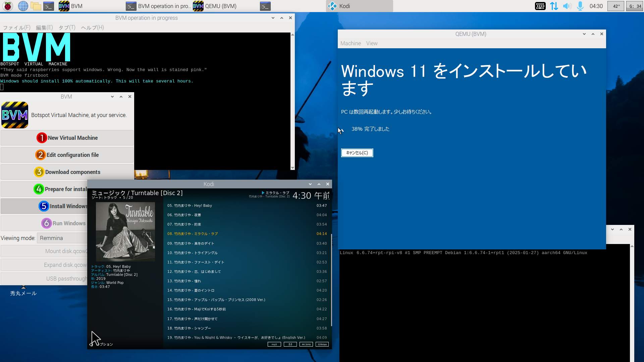The image size is (644, 362).
Task: Open window menu arrow of BVM operation terminal
Action: tap(273, 18)
